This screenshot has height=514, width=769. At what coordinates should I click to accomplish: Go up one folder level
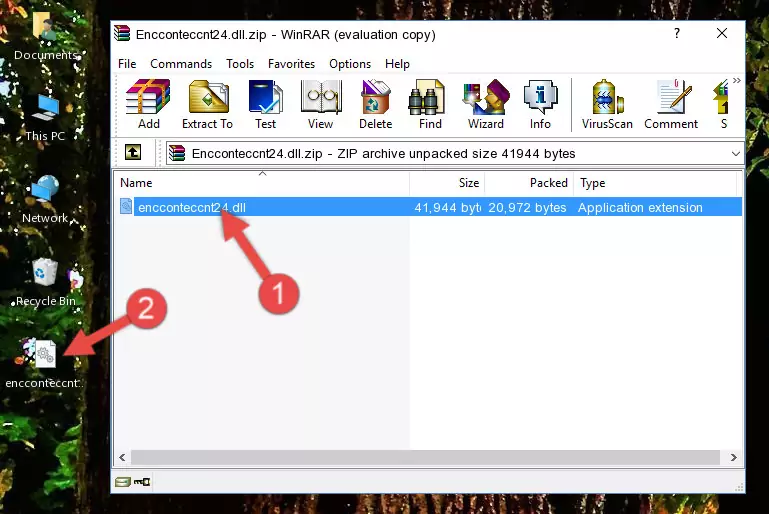pos(133,153)
